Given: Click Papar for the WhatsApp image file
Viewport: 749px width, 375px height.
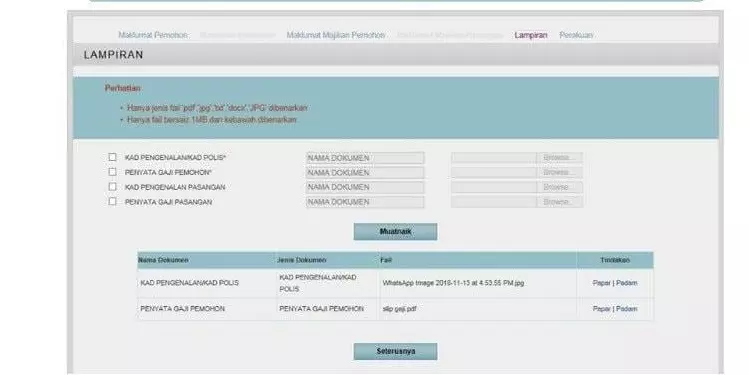Looking at the screenshot, I should [x=601, y=283].
